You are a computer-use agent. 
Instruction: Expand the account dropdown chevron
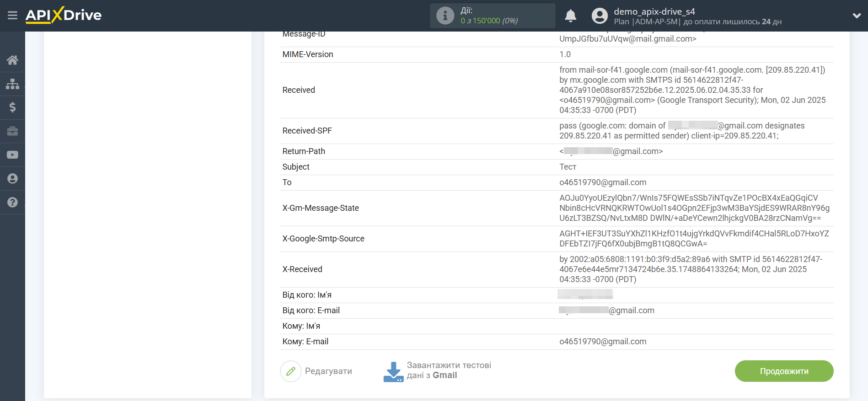click(x=857, y=16)
